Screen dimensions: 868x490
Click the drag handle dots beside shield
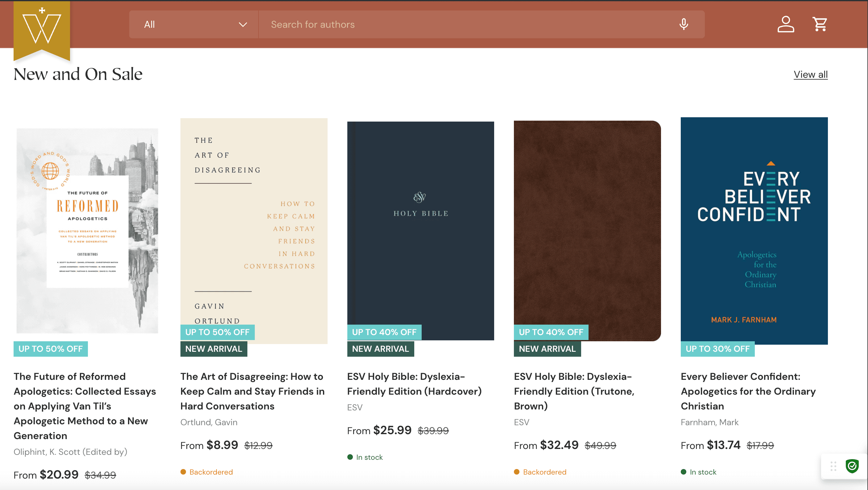(x=833, y=466)
